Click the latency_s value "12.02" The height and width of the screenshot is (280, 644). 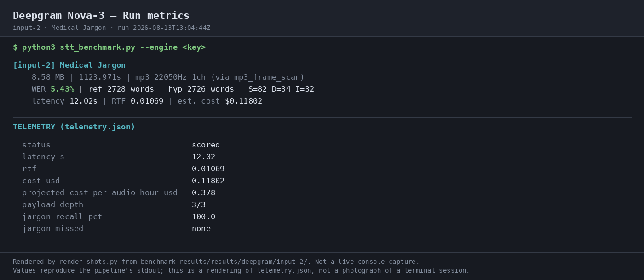click(203, 157)
